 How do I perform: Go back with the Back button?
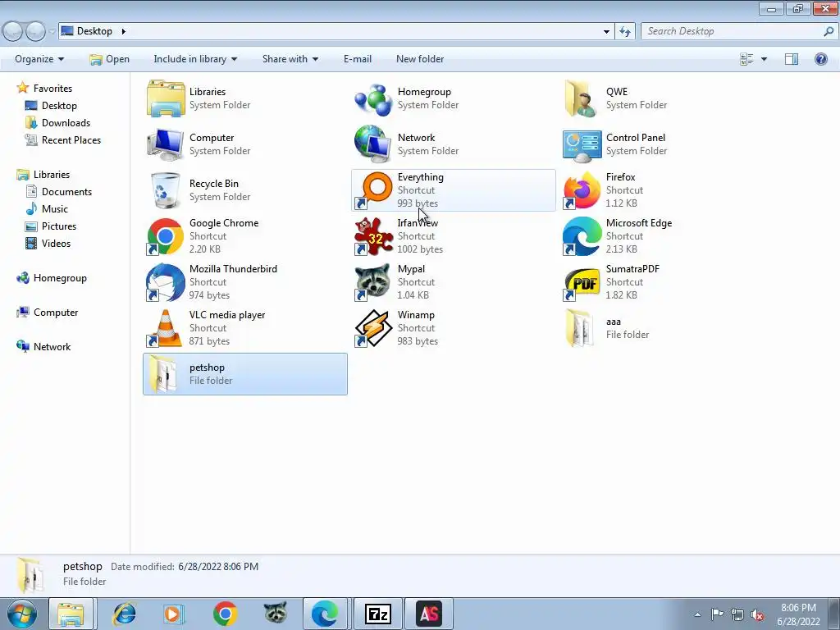(x=13, y=32)
